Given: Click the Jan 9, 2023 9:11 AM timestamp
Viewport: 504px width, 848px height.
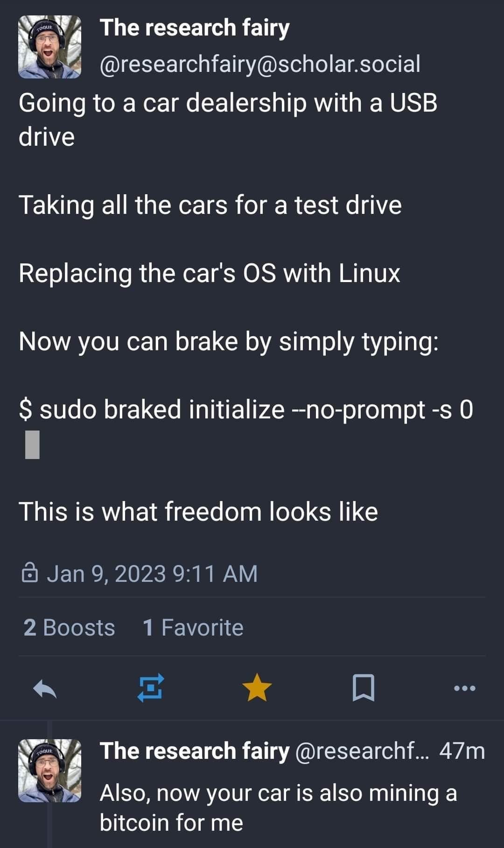Looking at the screenshot, I should pos(152,573).
